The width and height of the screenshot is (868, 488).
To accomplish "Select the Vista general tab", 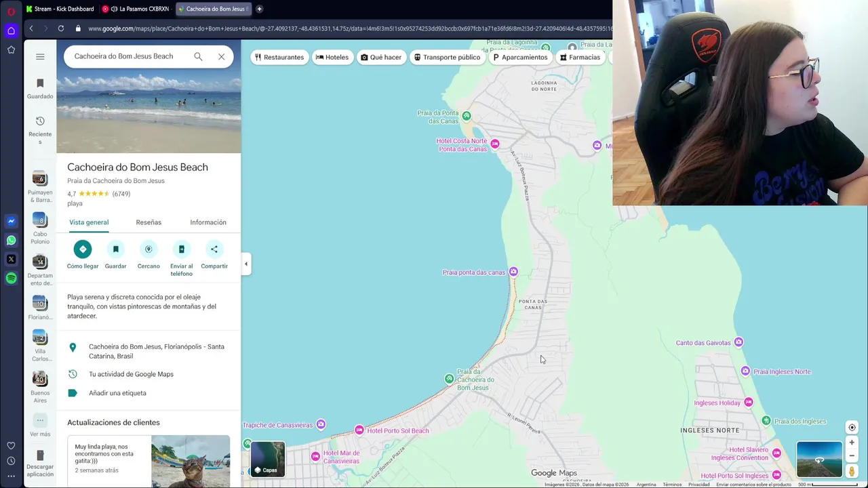I will coord(89,222).
